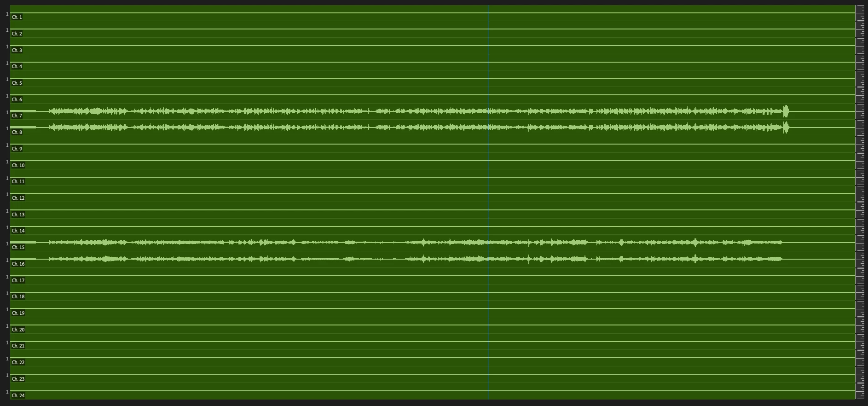Click the Ch. 21 label
The image size is (868, 406).
coord(18,346)
